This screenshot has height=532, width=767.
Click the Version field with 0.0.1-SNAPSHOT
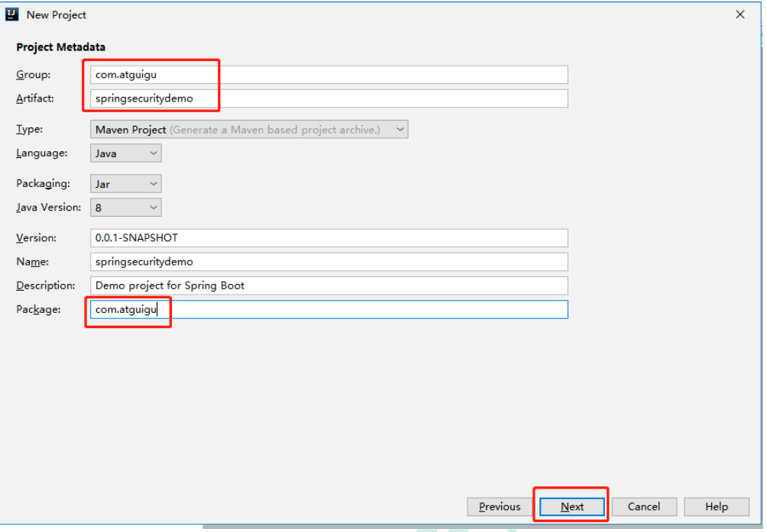tap(328, 238)
